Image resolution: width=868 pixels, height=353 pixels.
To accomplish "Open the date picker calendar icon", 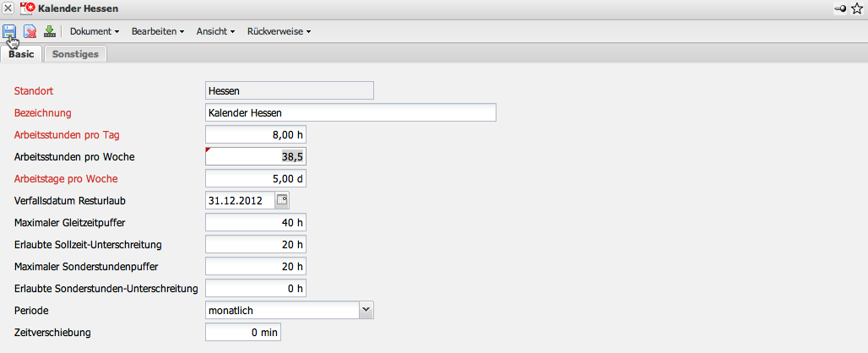I will (x=283, y=200).
